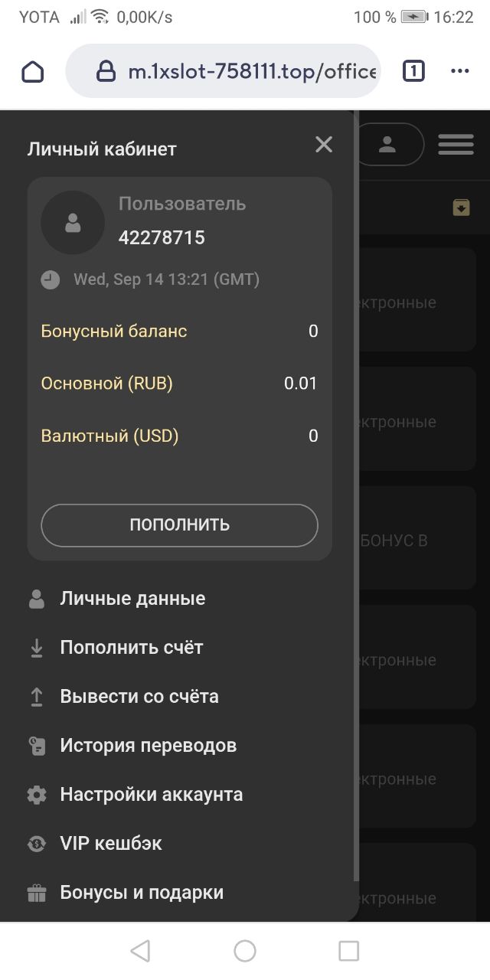490x980 pixels.
Task: Open the hamburger menu
Action: [456, 144]
